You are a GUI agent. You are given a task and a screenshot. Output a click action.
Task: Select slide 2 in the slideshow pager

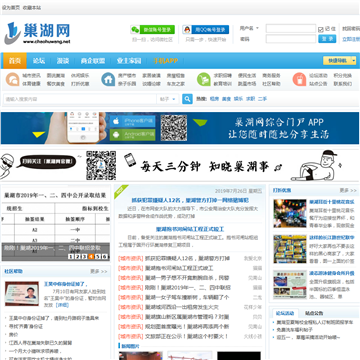77,257
